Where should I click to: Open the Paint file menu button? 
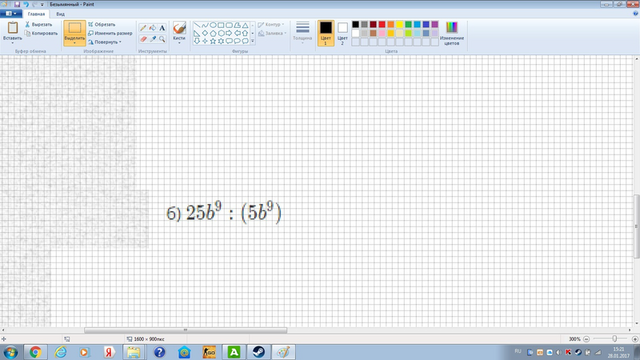click(x=11, y=14)
